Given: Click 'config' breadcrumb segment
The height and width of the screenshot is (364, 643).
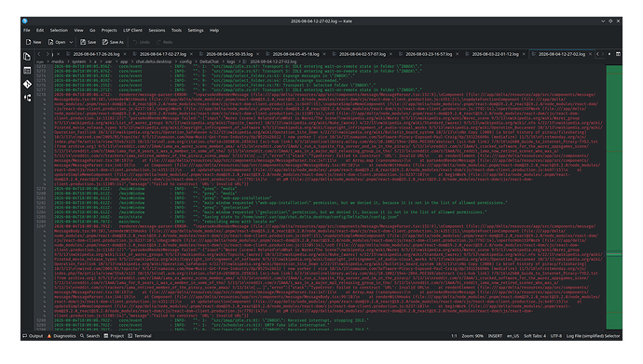Looking at the screenshot, I should click(x=185, y=61).
